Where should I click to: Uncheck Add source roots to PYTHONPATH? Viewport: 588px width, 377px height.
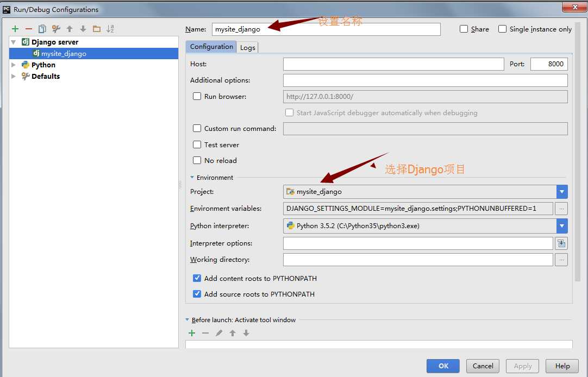coord(197,294)
